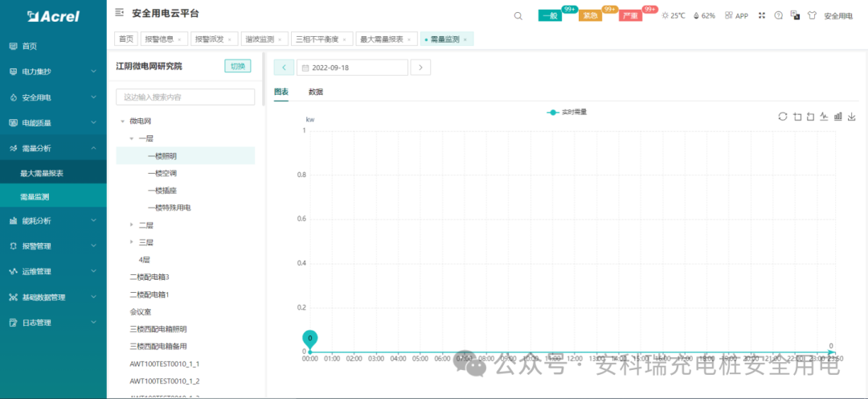The height and width of the screenshot is (399, 868).
Task: Expand the 三层 tree node
Action: (132, 242)
